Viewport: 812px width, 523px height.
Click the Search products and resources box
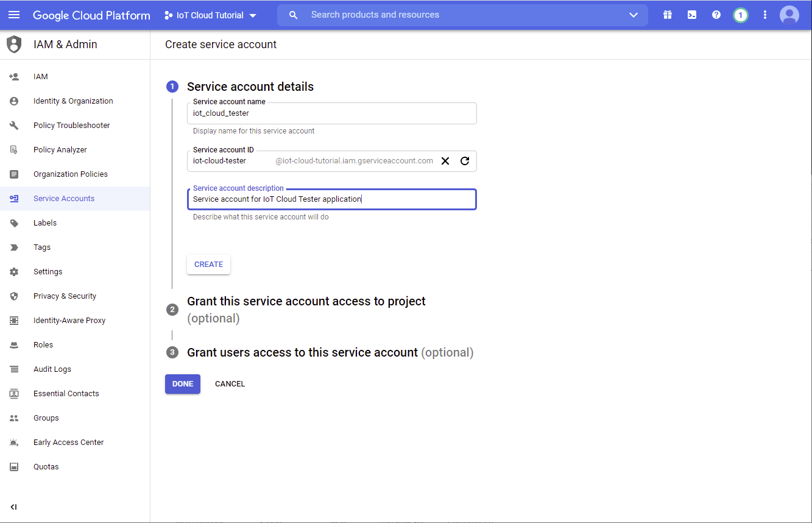462,15
